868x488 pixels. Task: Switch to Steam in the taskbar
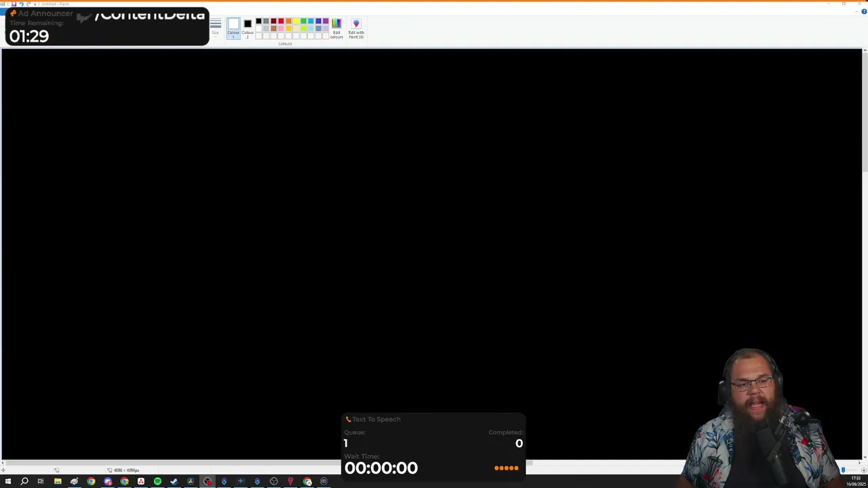(x=174, y=481)
